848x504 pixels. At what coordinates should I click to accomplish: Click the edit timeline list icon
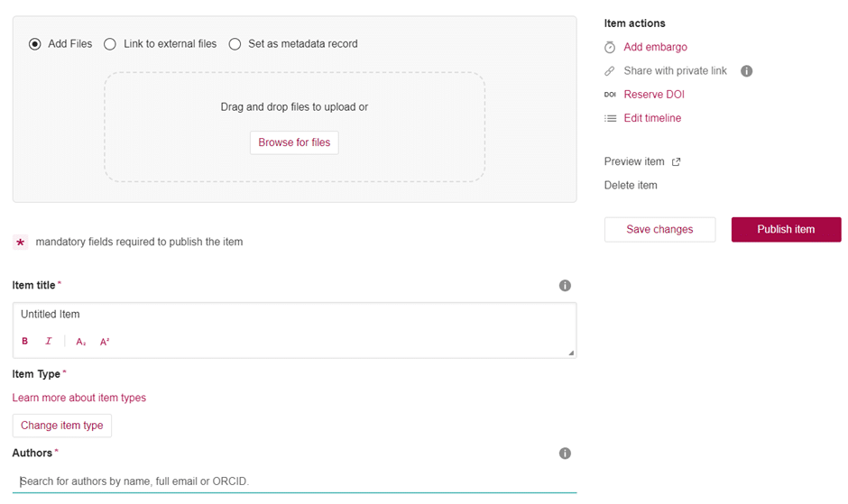610,118
